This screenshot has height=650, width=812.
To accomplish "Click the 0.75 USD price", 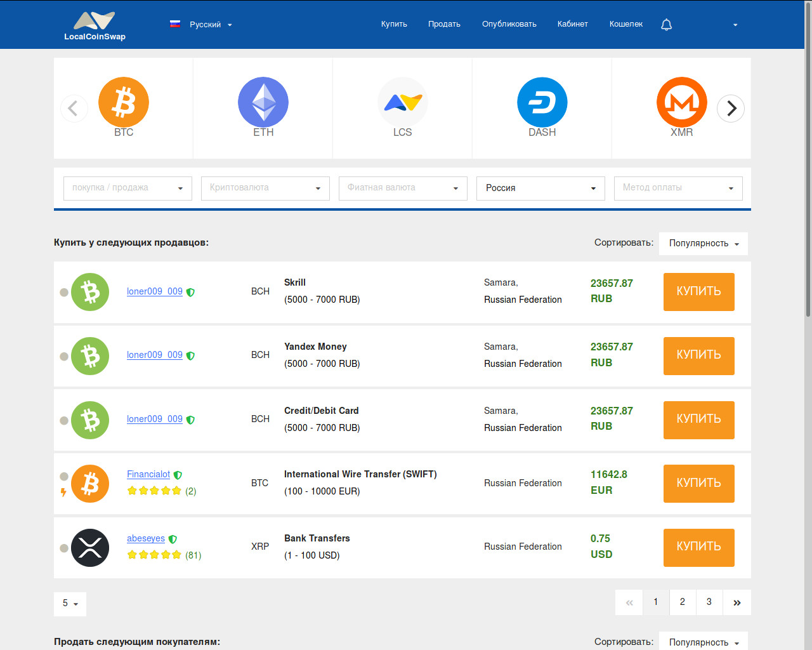I will pyautogui.click(x=601, y=547).
